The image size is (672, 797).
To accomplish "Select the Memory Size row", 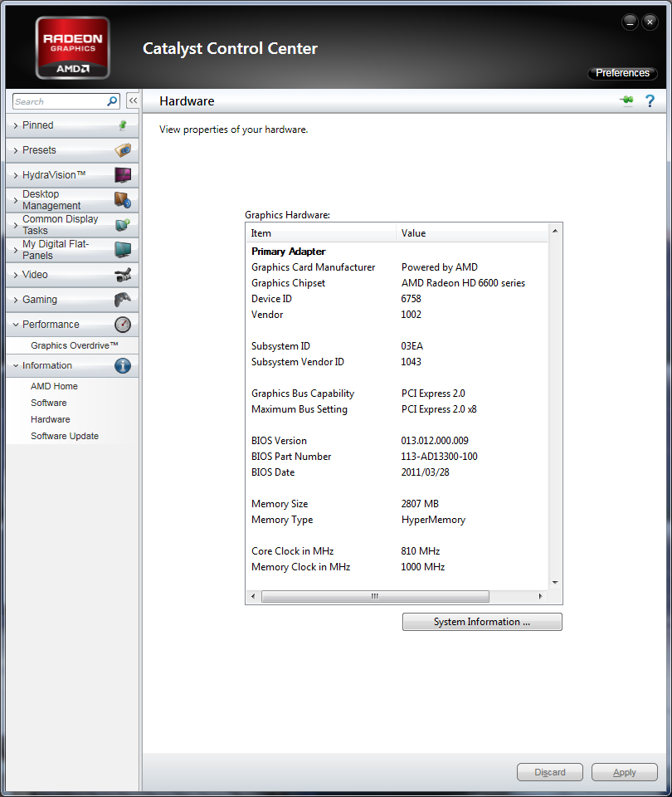I will click(397, 504).
